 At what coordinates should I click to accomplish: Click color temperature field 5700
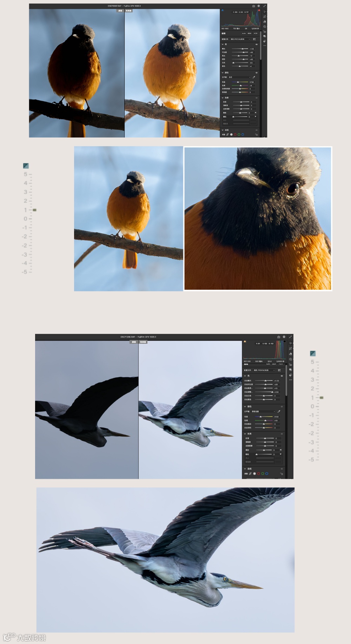(x=252, y=82)
